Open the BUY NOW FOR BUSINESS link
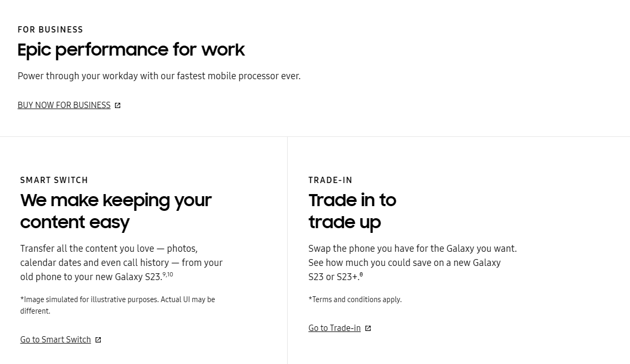630x364 pixels. click(64, 105)
